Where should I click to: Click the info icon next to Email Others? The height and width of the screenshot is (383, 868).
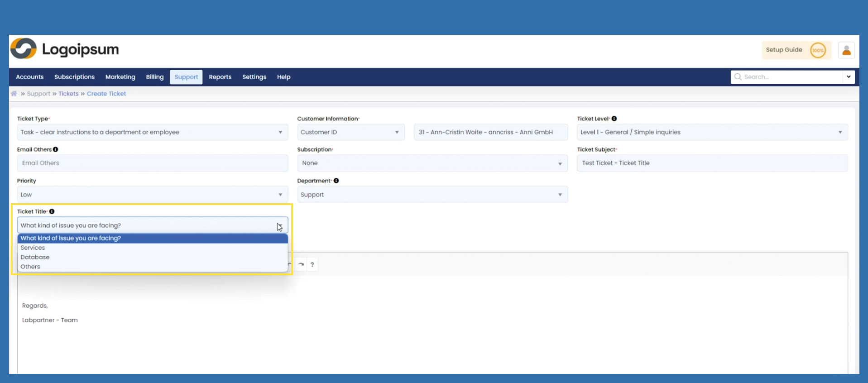click(56, 149)
